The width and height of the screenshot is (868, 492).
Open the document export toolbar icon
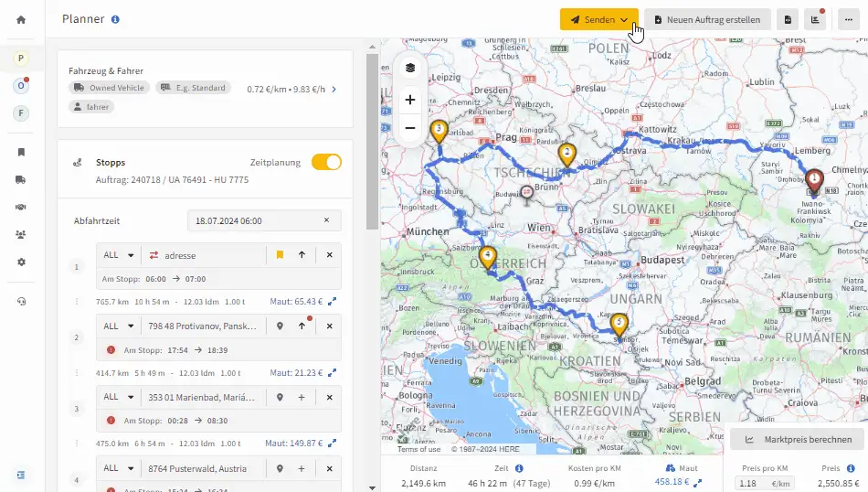point(788,19)
